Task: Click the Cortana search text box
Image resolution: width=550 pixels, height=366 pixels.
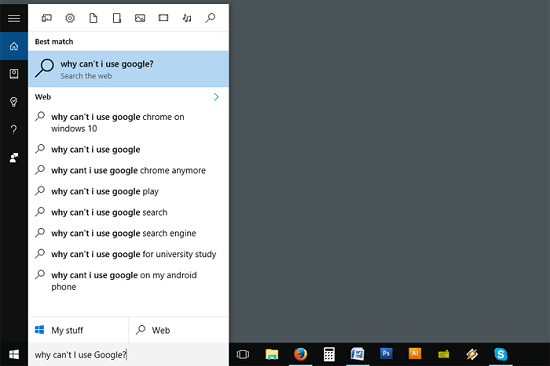Action: click(128, 355)
